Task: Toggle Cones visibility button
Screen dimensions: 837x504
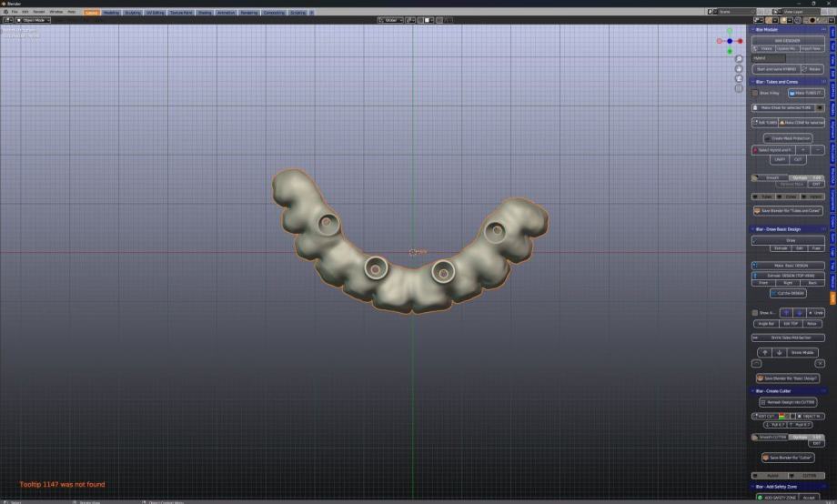Action: click(x=788, y=197)
